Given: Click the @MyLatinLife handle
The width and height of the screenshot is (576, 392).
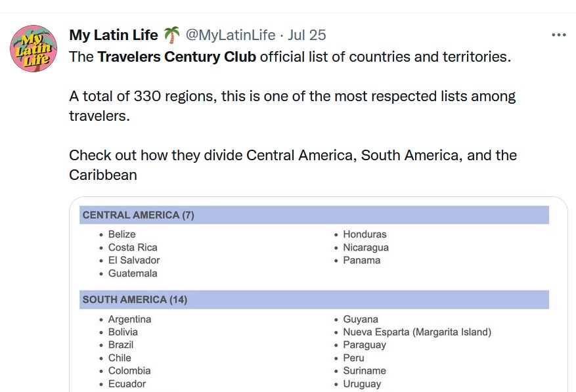Looking at the screenshot, I should [x=230, y=35].
